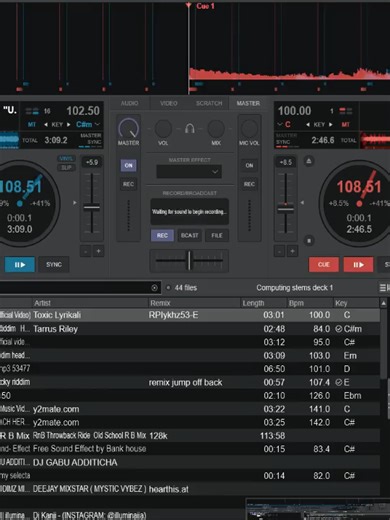This screenshot has height=520, width=390.
Task: Click right deck pitch plus button
Action: click(x=292, y=251)
